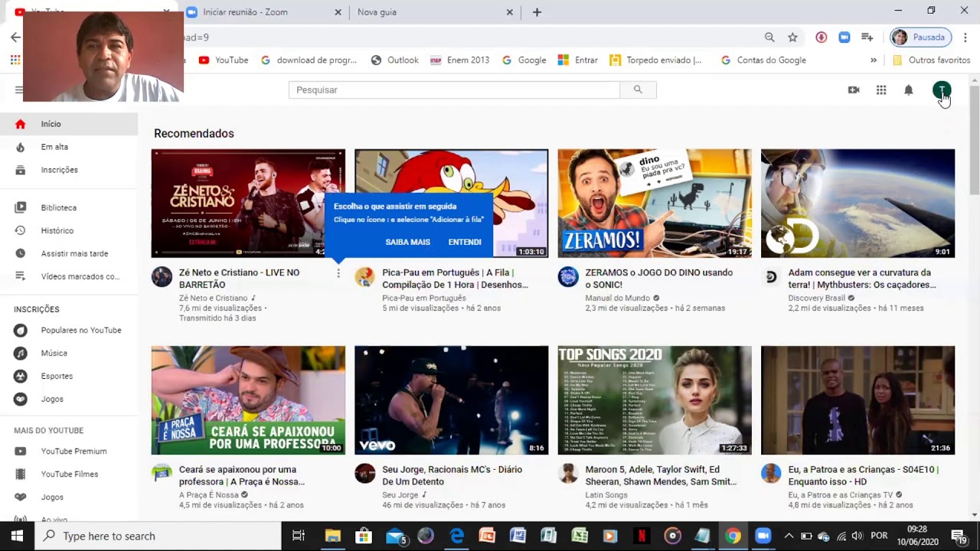980x551 pixels.
Task: Show more options for Zé Neto video
Action: [338, 273]
